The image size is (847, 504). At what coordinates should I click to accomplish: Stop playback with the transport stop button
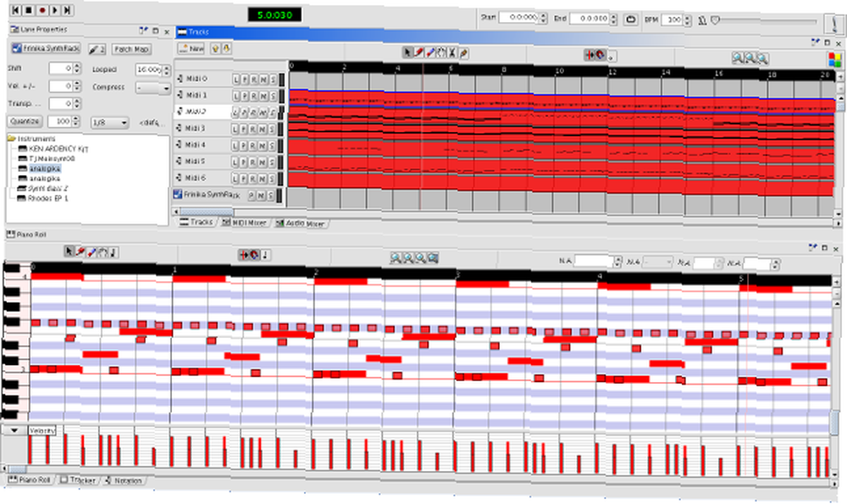click(29, 9)
